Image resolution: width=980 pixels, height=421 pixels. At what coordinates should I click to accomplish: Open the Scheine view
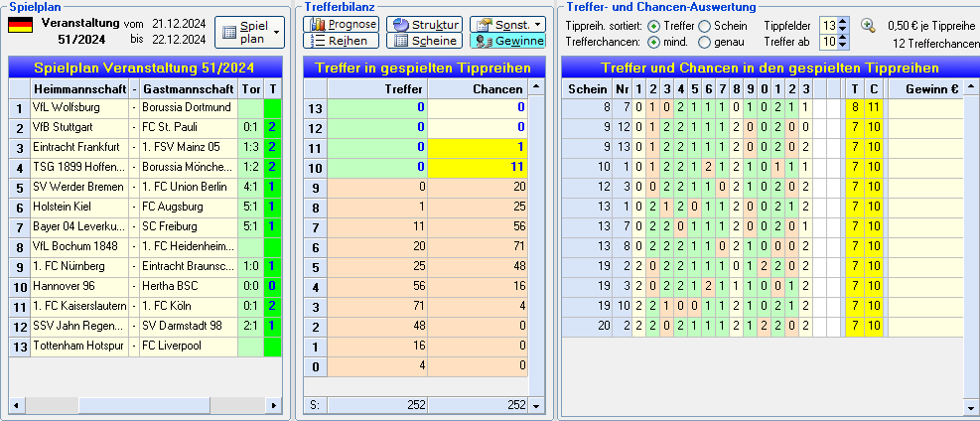pyautogui.click(x=424, y=41)
